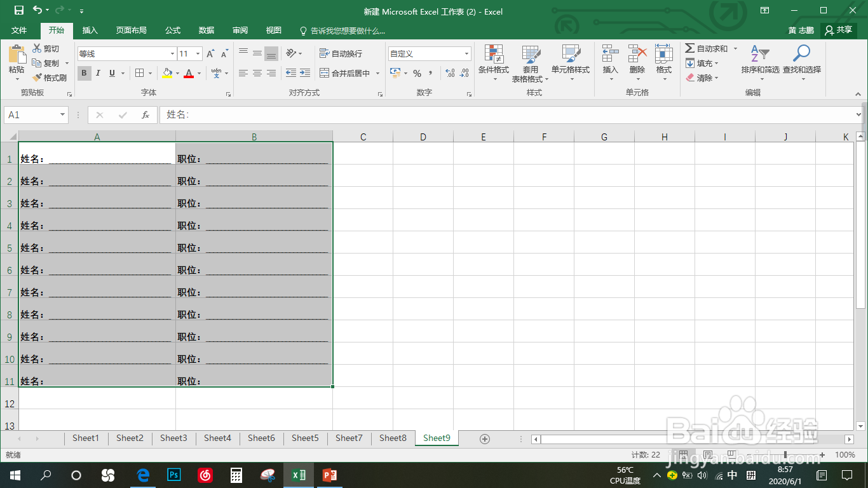Toggle bold formatting
The image size is (868, 488).
(x=85, y=73)
